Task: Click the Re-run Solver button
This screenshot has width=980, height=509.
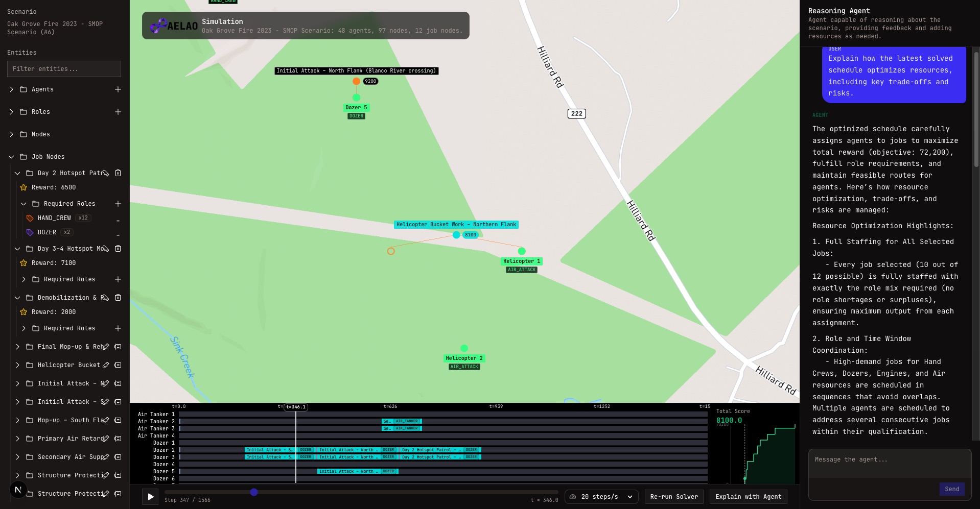Action: 674,497
